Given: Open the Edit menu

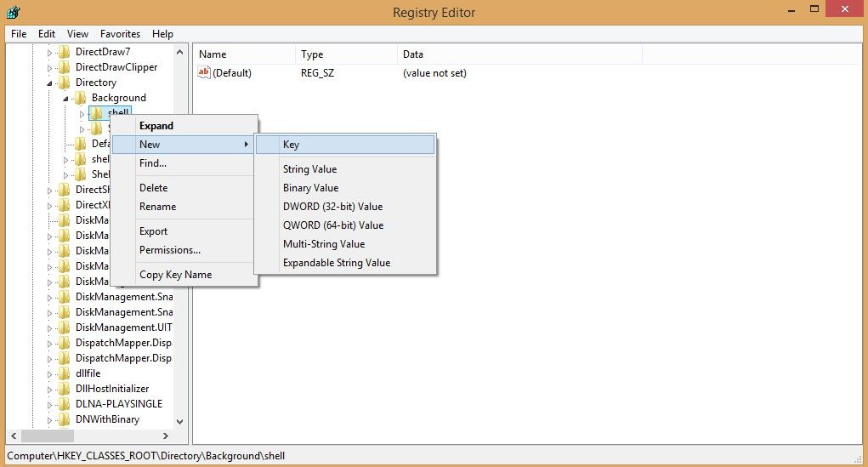Looking at the screenshot, I should click(x=47, y=34).
